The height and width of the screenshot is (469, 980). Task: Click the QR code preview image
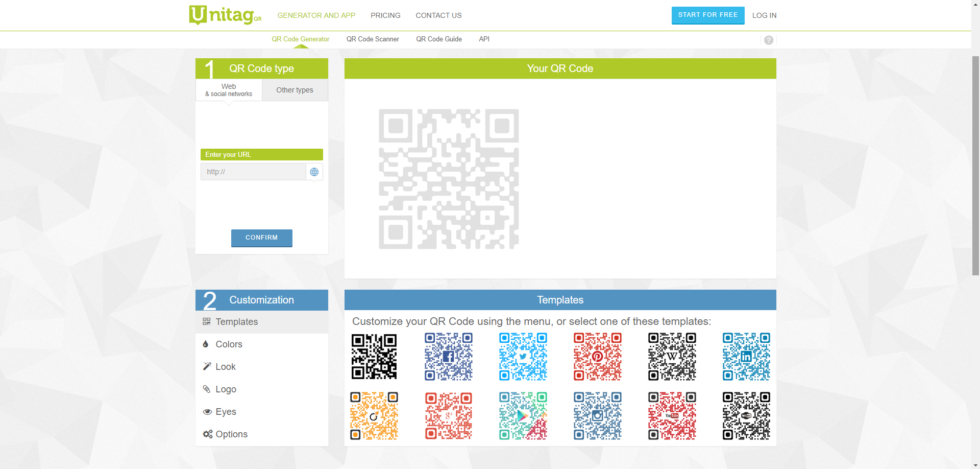pos(449,179)
